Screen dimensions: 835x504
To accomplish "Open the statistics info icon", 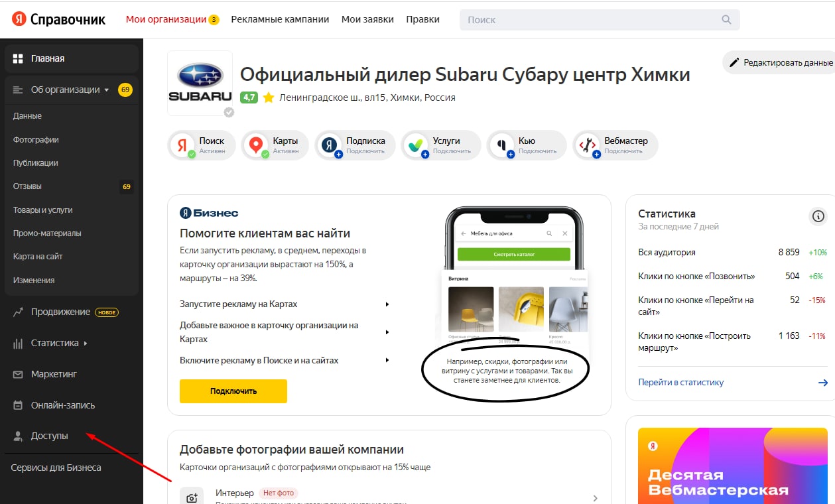I will coord(818,216).
